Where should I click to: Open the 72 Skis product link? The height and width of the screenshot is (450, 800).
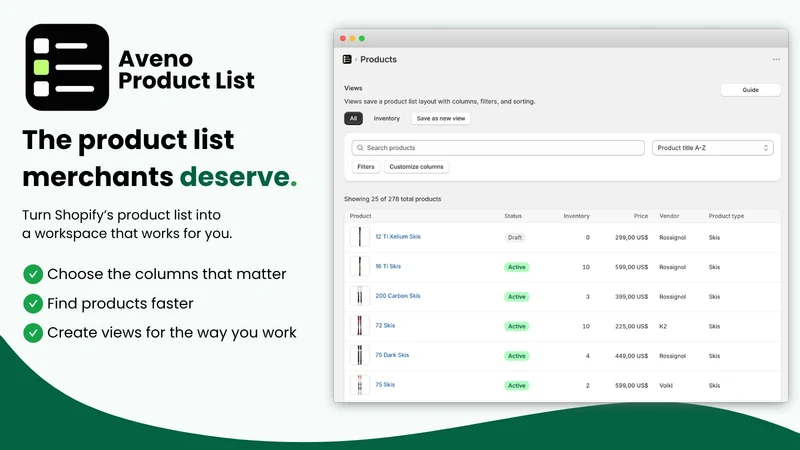coord(385,326)
